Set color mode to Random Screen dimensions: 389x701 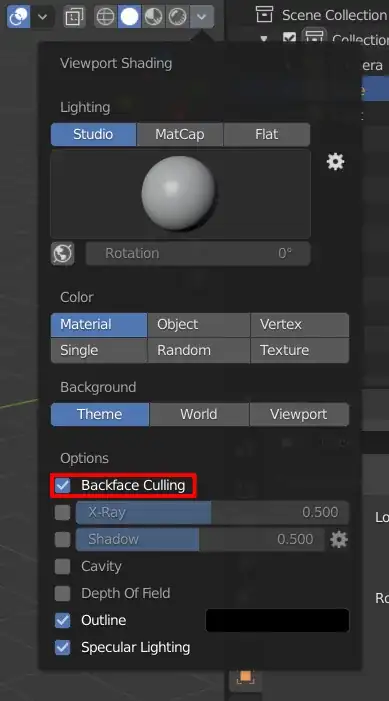click(x=199, y=350)
